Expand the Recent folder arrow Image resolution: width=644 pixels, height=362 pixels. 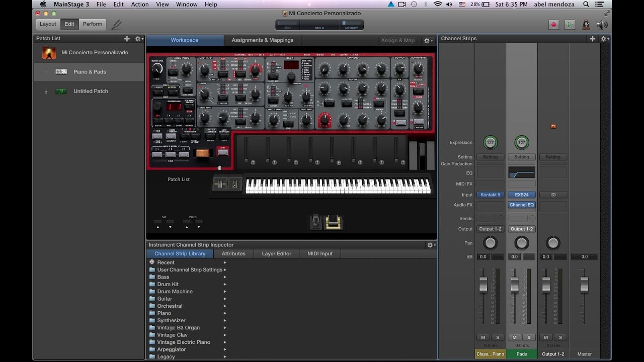pyautogui.click(x=225, y=262)
